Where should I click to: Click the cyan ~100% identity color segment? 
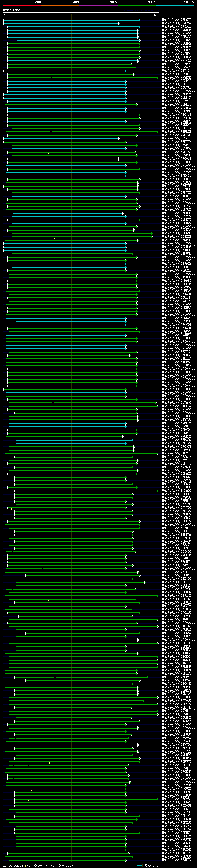tap(175, 6)
